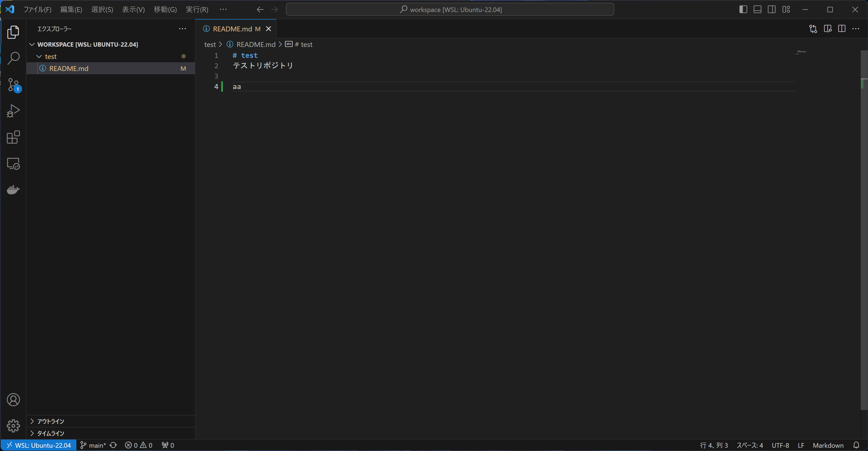
Task: Expand the アウトライン section
Action: coord(50,421)
